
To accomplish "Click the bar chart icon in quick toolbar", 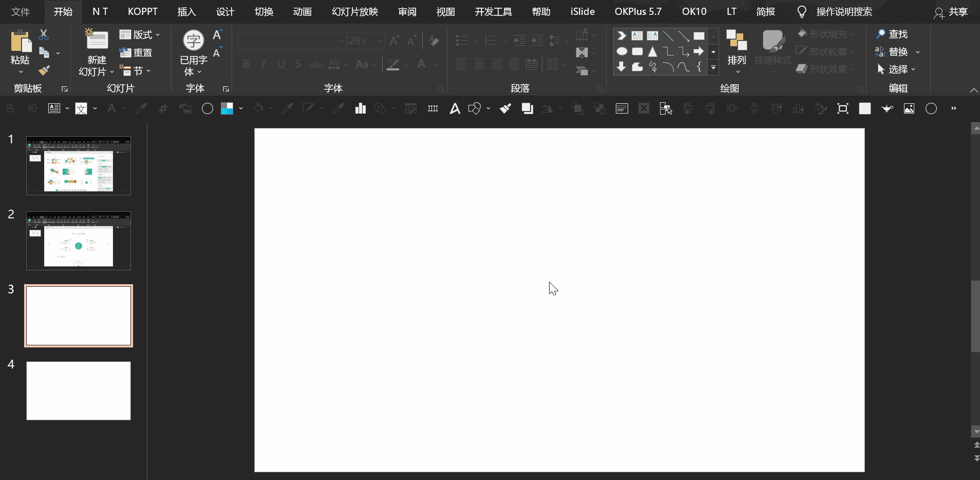I will coord(360,108).
